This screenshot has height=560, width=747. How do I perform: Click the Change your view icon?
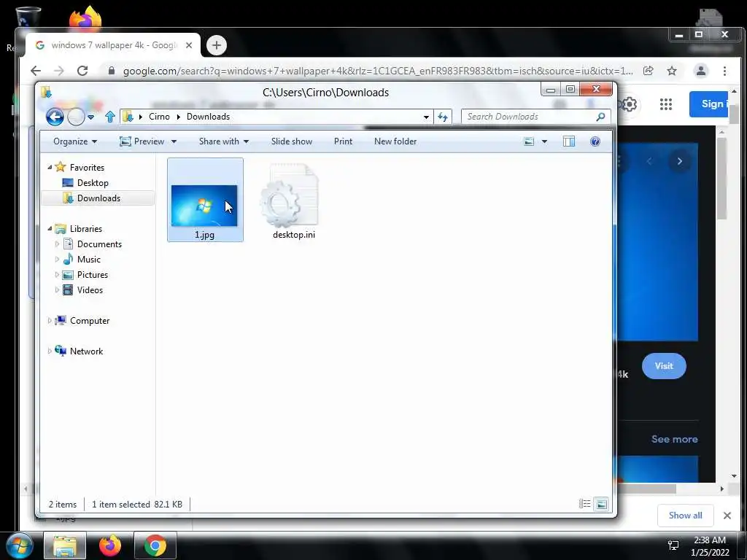pos(529,141)
